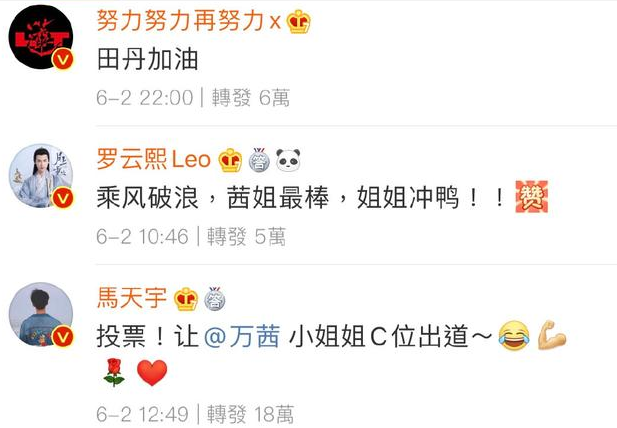This screenshot has height=428, width=617.
Task: Open username 努力努力再努力x profile
Action: (x=188, y=21)
